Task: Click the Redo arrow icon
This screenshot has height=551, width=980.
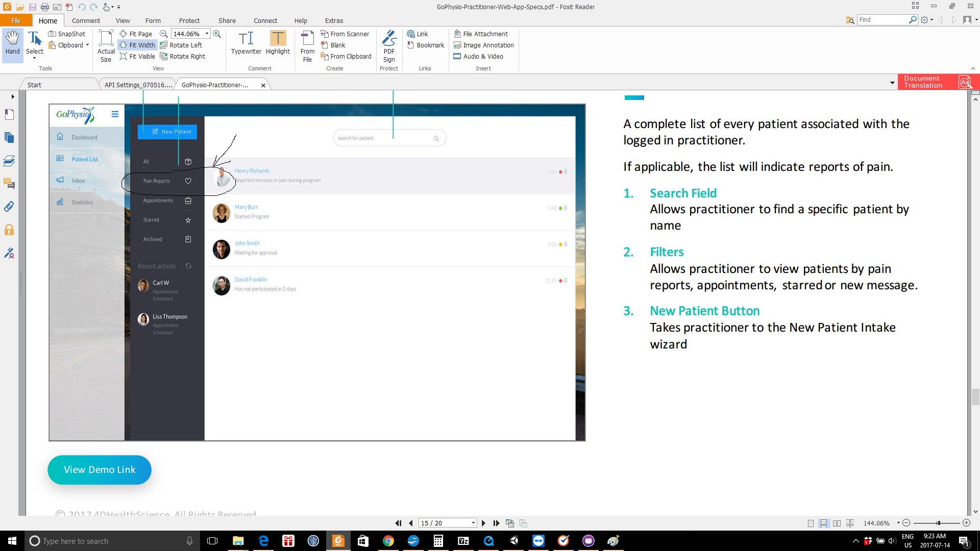Action: click(x=94, y=7)
